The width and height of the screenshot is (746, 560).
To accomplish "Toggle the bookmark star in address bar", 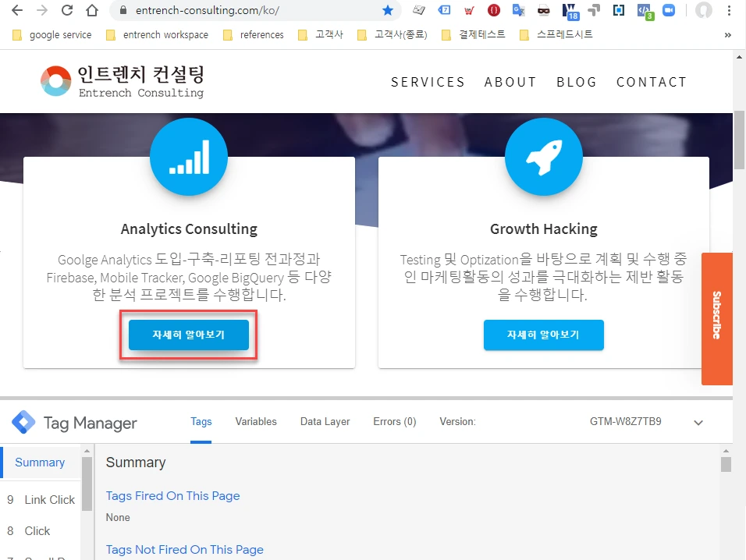I will tap(388, 10).
